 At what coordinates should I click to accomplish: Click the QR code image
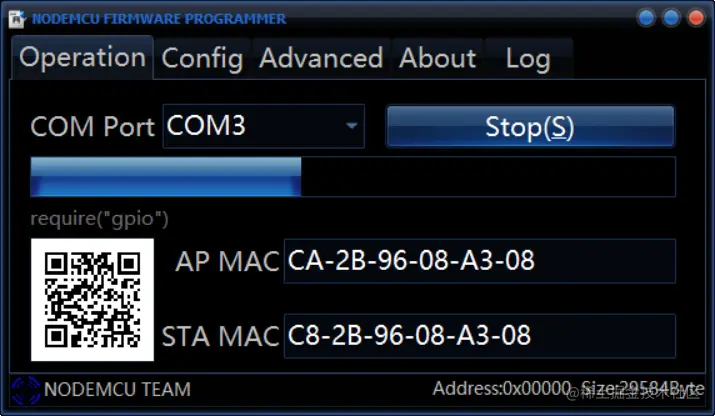[92, 300]
